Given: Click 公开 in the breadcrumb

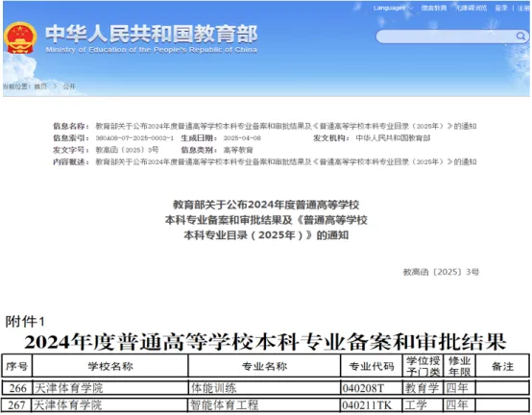Looking at the screenshot, I should (69, 86).
